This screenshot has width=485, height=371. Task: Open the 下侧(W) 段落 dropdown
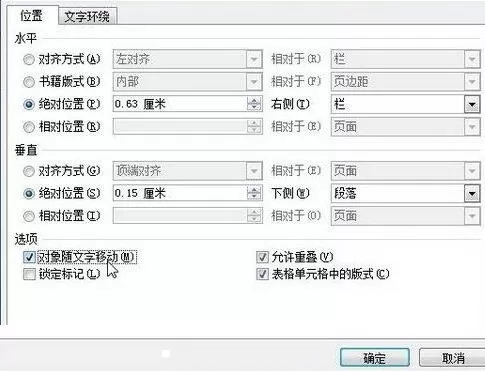472,193
